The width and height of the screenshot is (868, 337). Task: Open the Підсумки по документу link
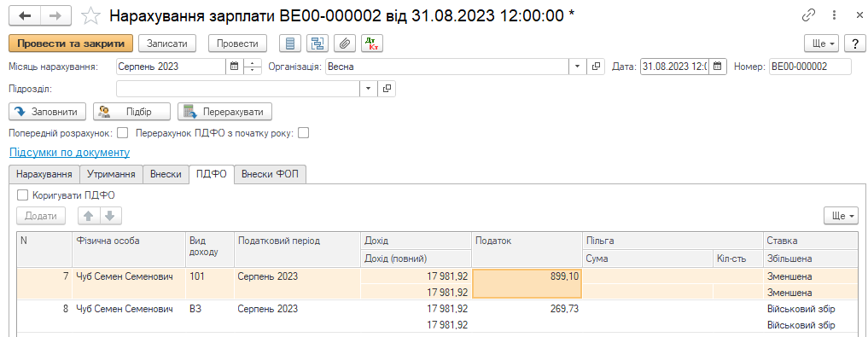point(69,152)
